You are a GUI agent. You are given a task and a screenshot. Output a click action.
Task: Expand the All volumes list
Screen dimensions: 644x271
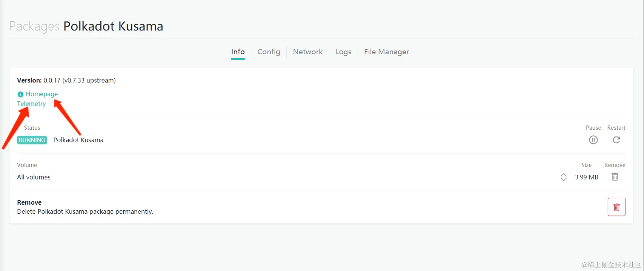point(564,177)
